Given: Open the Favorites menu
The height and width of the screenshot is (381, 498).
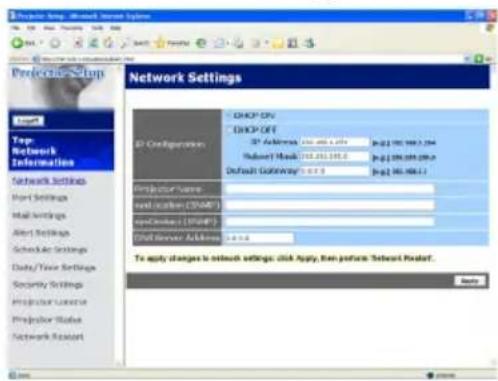Looking at the screenshot, I should coord(71,28).
